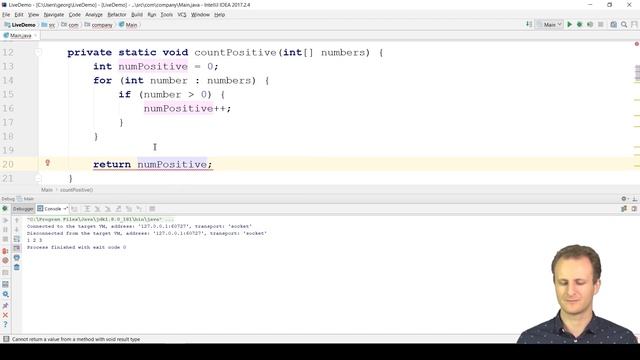Click the editor vertical scrollbar thumb

coord(637,73)
